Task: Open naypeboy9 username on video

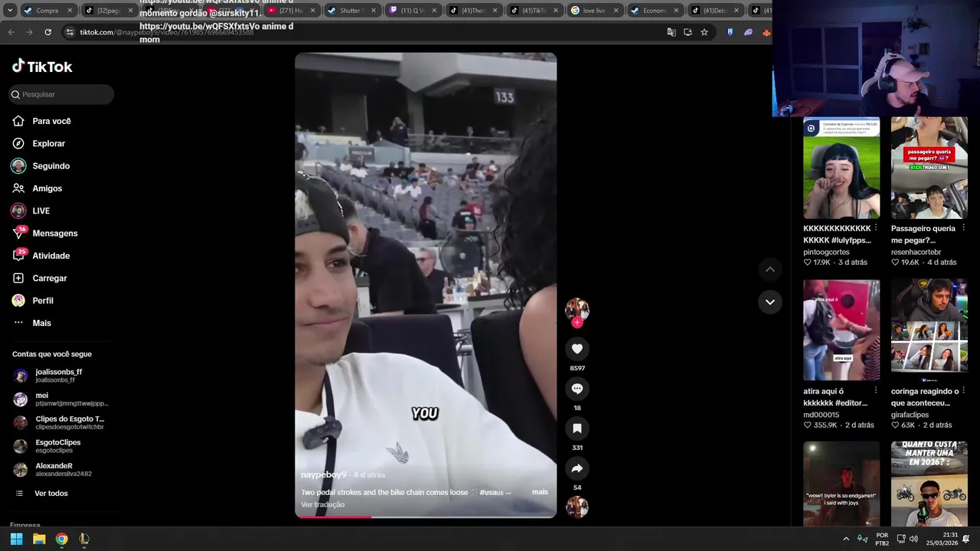Action: coord(324,474)
